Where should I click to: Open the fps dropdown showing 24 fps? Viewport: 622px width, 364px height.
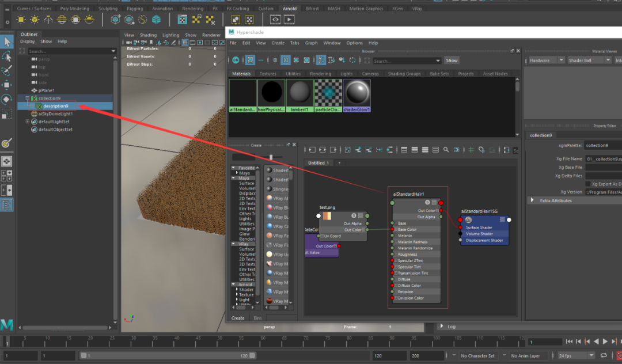(x=576, y=356)
